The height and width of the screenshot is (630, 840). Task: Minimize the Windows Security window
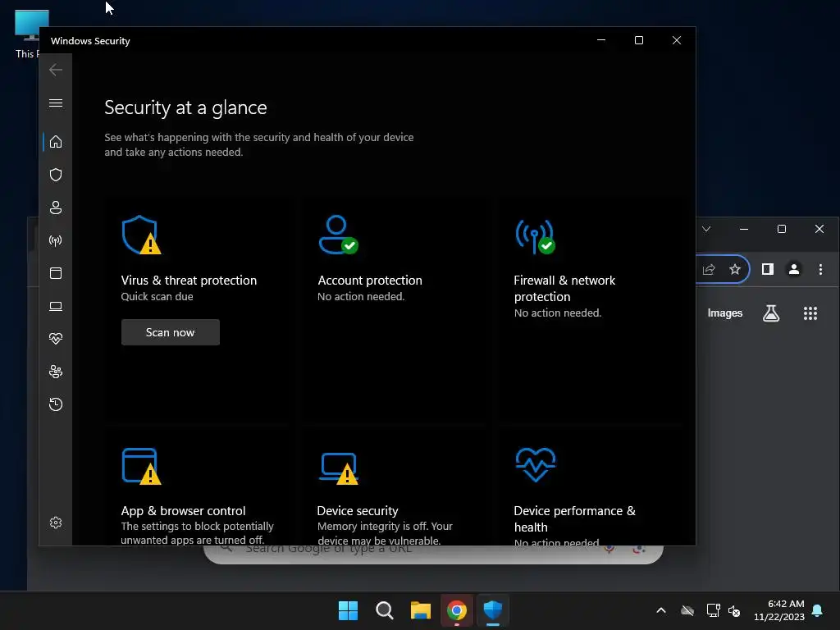(x=601, y=40)
